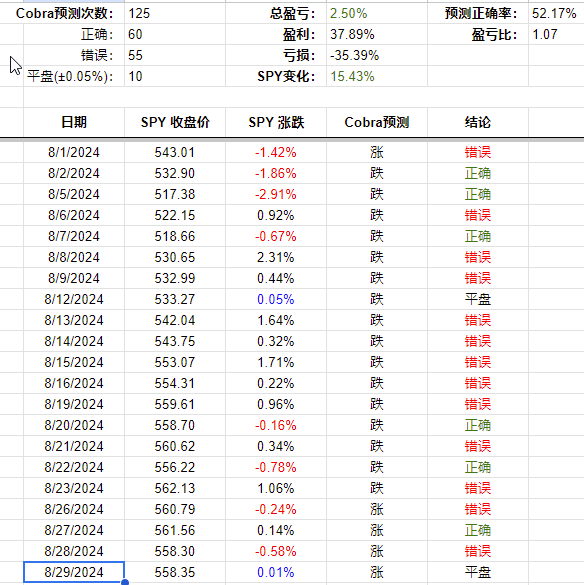The width and height of the screenshot is (584, 585).
Task: Click the date cell 8/23/2024
Action: click(x=74, y=488)
